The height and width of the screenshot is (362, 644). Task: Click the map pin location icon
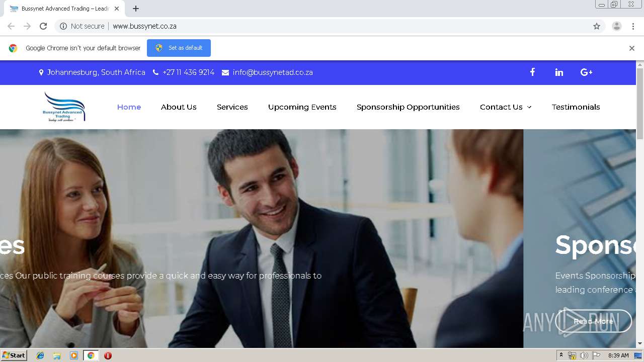(x=41, y=72)
